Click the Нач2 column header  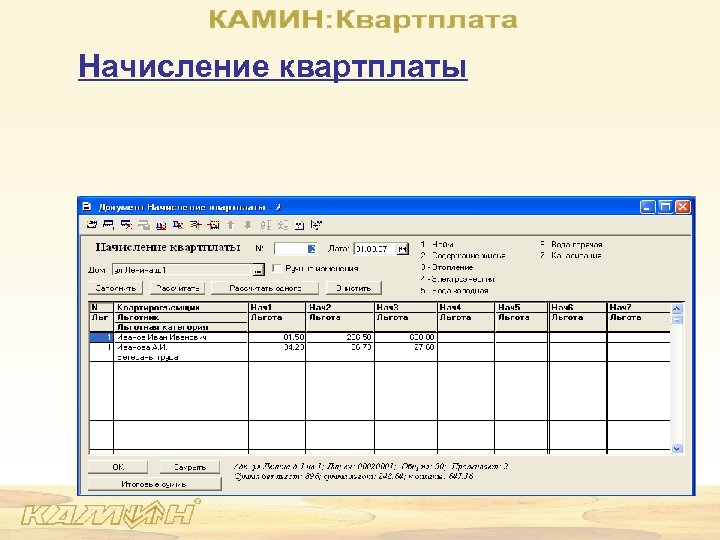coord(340,307)
